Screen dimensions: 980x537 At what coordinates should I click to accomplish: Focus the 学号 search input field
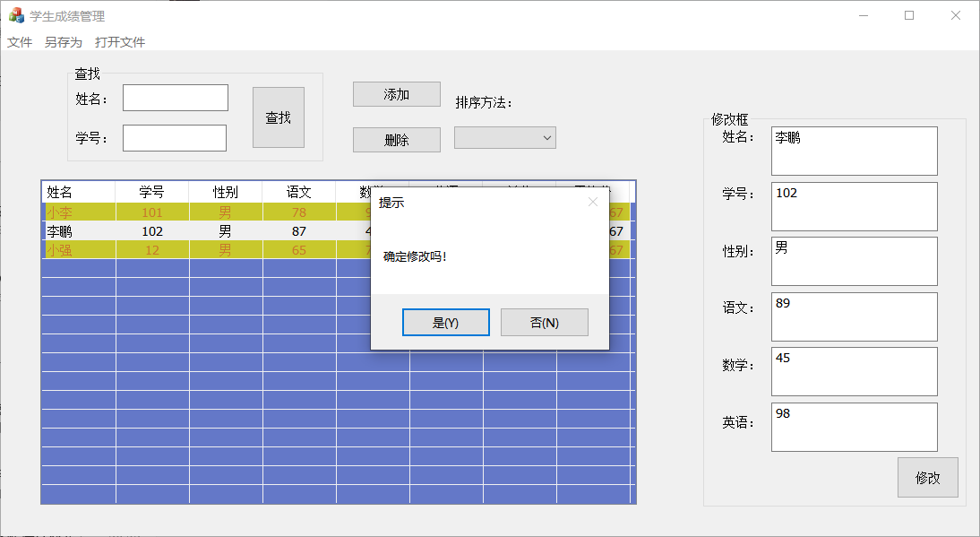[x=175, y=138]
